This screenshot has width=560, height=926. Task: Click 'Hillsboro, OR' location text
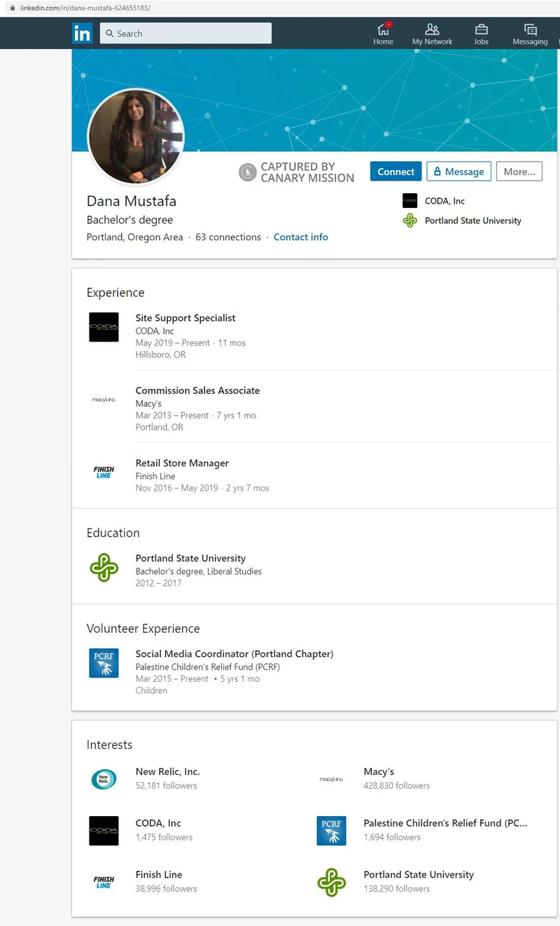161,355
